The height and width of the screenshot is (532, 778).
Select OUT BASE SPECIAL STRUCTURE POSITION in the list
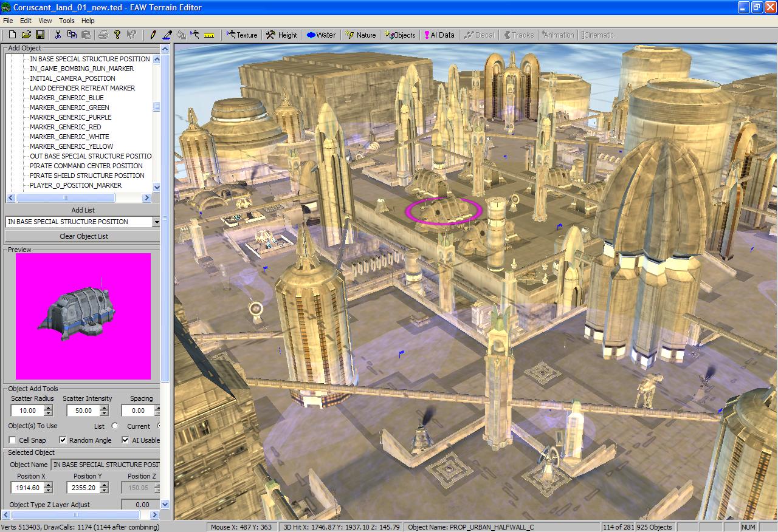pyautogui.click(x=91, y=156)
